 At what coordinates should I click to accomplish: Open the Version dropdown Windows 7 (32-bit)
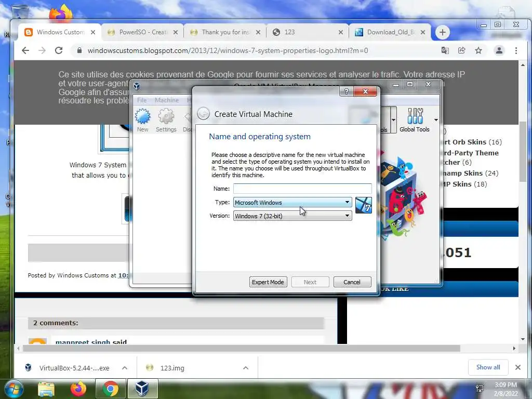[292, 216]
